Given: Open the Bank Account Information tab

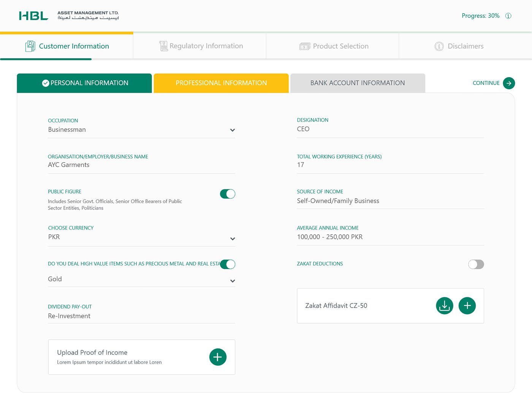Looking at the screenshot, I should pyautogui.click(x=358, y=83).
